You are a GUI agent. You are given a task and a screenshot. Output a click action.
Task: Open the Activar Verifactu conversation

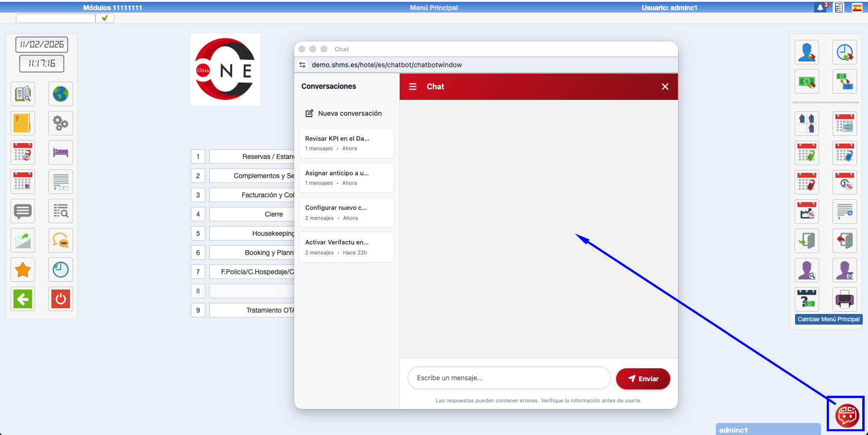point(346,247)
